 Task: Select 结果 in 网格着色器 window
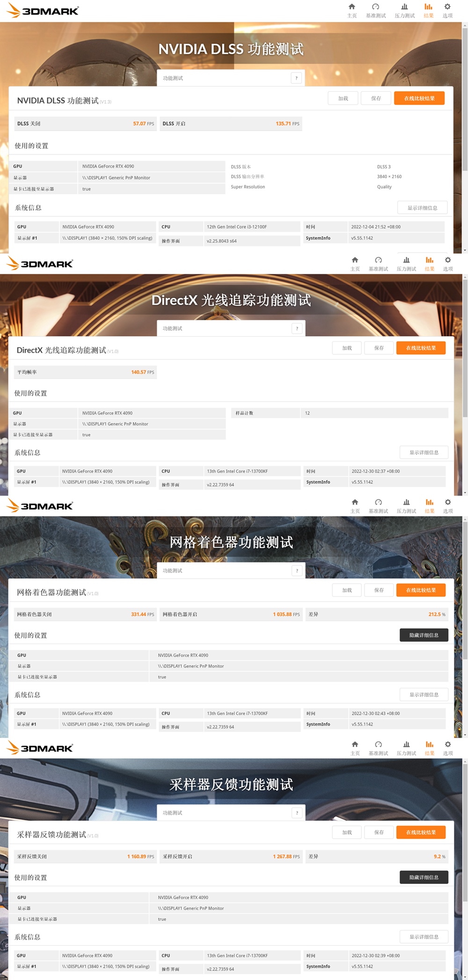(430, 506)
